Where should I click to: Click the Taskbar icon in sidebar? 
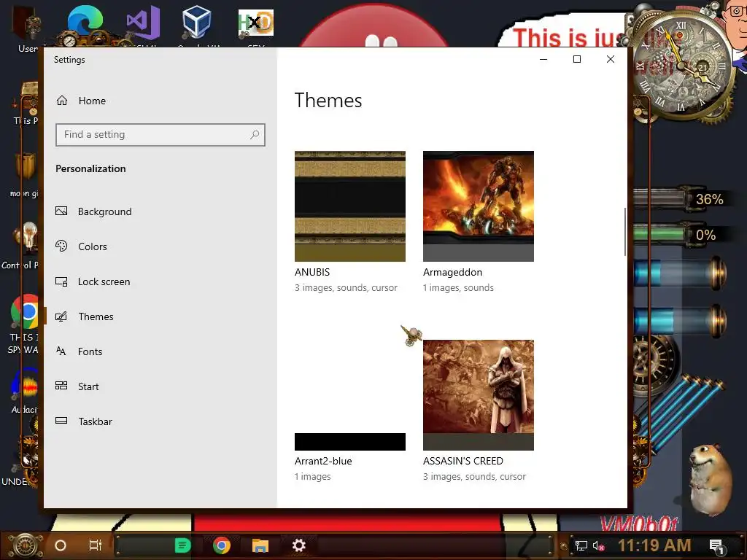[x=61, y=421]
